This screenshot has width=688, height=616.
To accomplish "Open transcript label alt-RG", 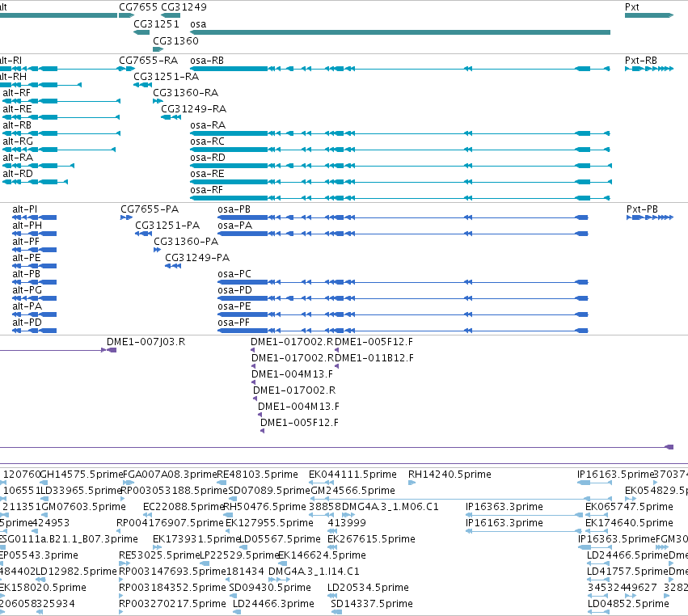I will click(x=18, y=141).
